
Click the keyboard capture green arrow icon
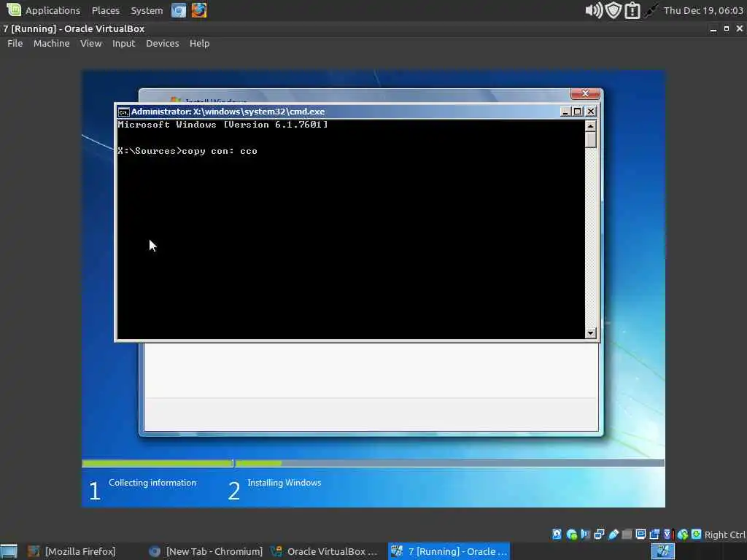696,534
